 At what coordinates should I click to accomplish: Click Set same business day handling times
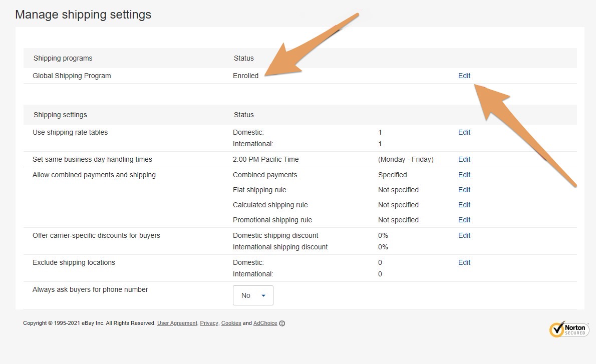pyautogui.click(x=92, y=159)
